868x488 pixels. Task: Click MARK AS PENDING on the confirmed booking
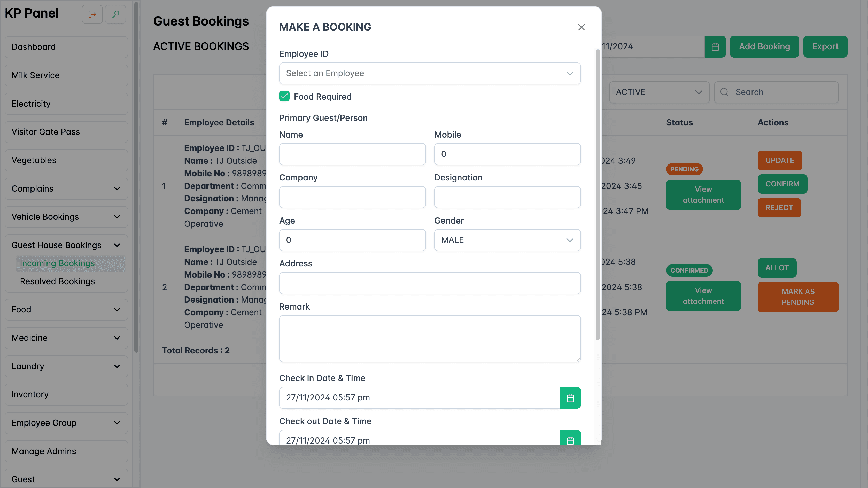(x=798, y=297)
